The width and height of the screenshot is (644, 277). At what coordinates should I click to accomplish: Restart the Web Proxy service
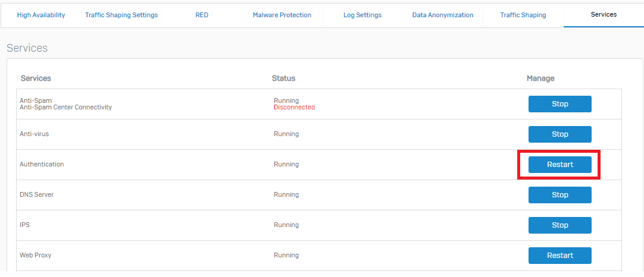[x=559, y=256]
